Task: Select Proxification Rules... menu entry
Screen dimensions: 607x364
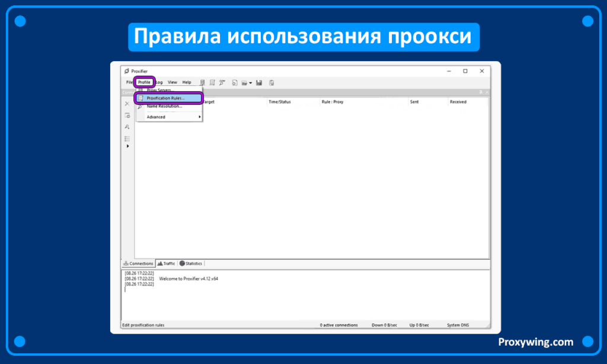Action: [169, 98]
